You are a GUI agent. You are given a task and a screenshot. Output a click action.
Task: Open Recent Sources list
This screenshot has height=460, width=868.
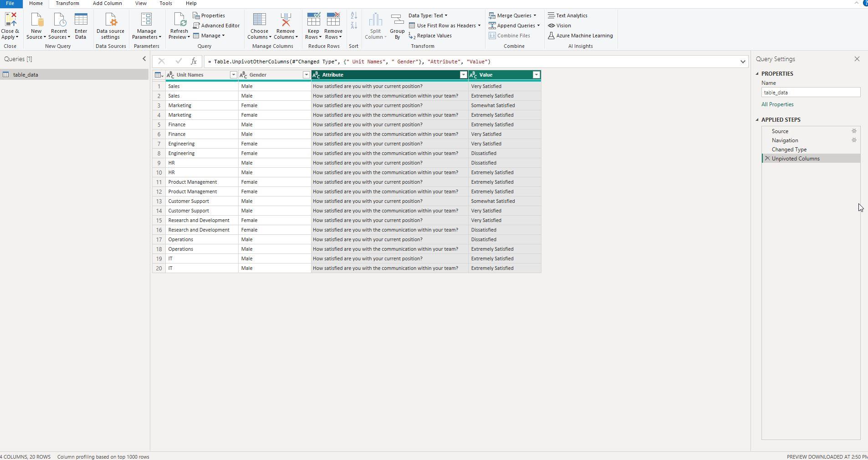tap(59, 26)
